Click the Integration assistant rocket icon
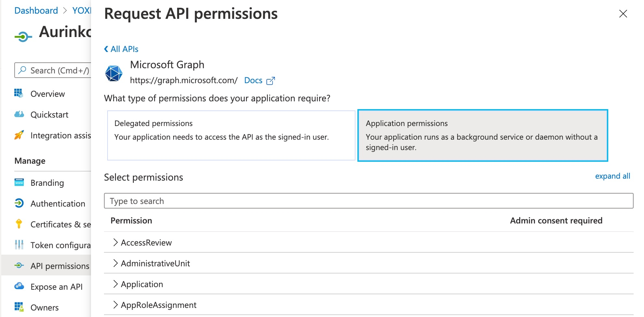This screenshot has height=317, width=644. click(x=19, y=135)
